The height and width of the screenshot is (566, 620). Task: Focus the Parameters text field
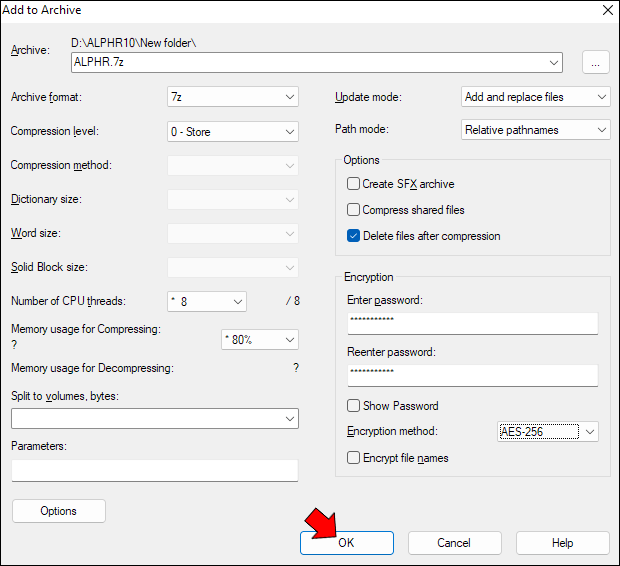coord(155,470)
